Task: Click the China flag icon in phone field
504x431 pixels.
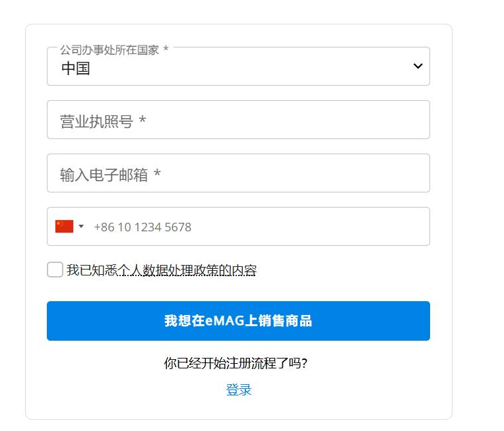Action: coord(64,227)
